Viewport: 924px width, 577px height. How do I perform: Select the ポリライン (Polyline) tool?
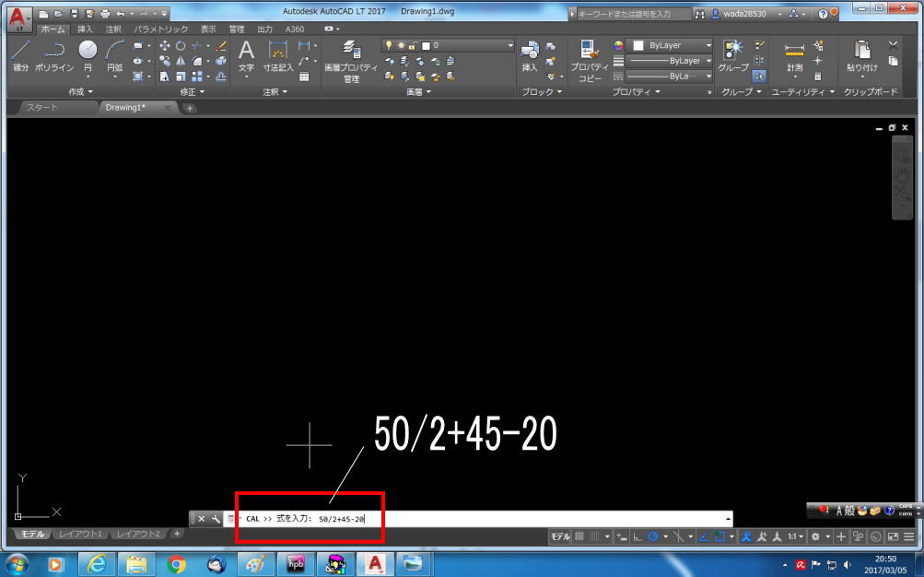(54, 56)
